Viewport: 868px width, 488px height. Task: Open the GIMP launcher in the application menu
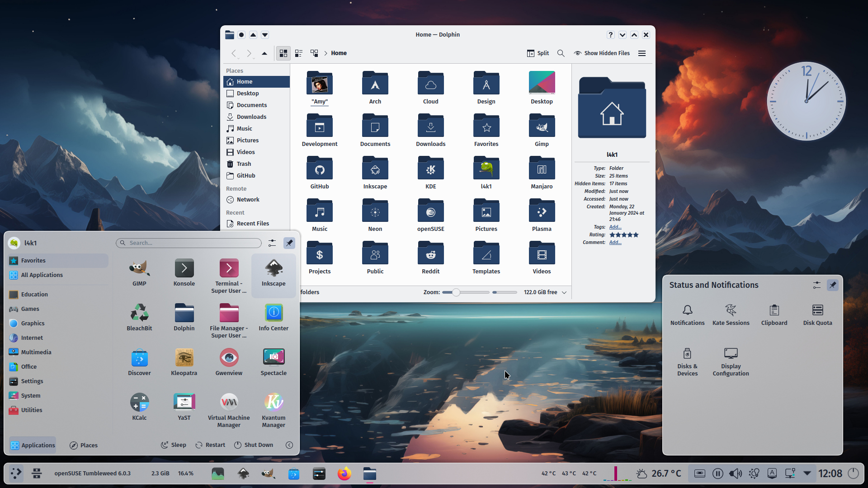[x=139, y=273]
